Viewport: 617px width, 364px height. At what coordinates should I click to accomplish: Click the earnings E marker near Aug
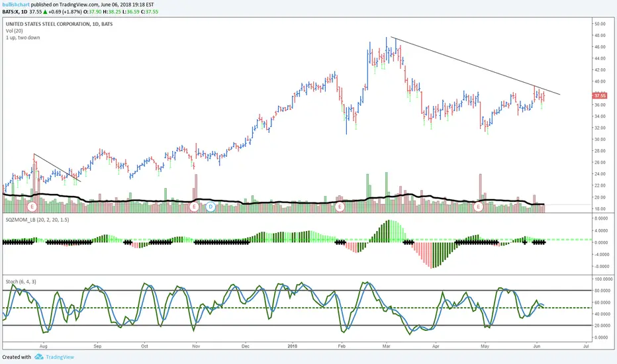pos(32,206)
